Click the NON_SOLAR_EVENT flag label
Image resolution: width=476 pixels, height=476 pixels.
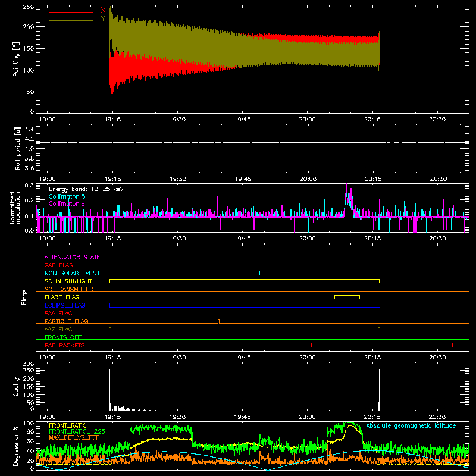(x=72, y=273)
